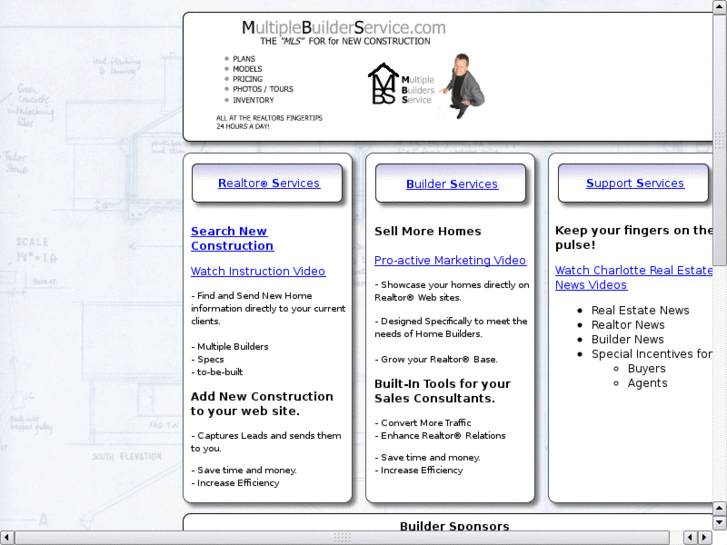Open the Support Services link
This screenshot has width=727, height=545.
point(635,183)
